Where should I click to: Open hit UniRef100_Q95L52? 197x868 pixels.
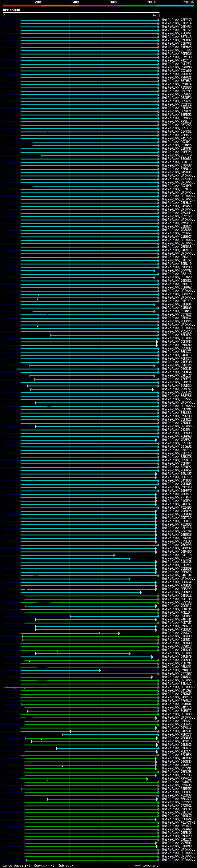click(177, 389)
